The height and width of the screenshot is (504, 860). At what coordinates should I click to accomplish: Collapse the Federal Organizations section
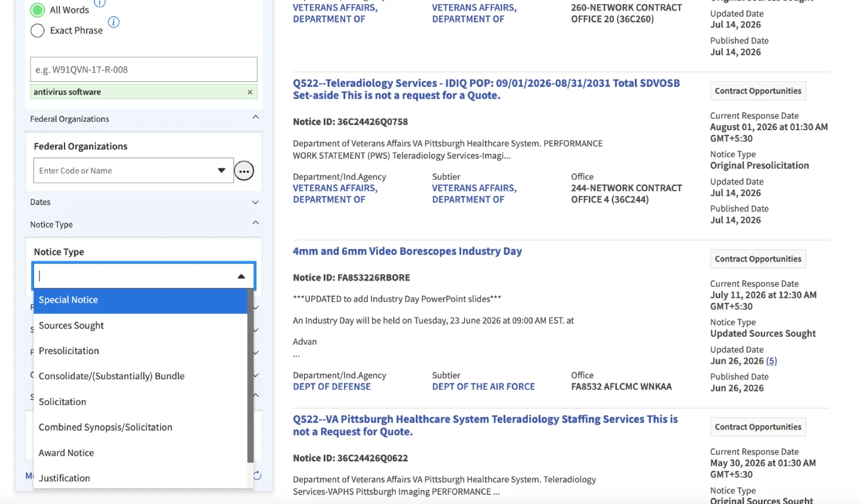(256, 117)
